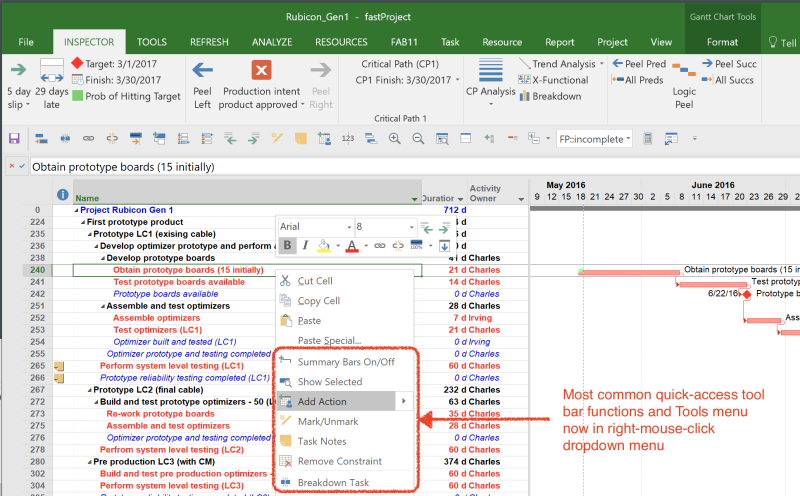Collapse the Prototype LC2 (final cable) summary
Viewport: 800px width, 496px height.
pyautogui.click(x=90, y=390)
